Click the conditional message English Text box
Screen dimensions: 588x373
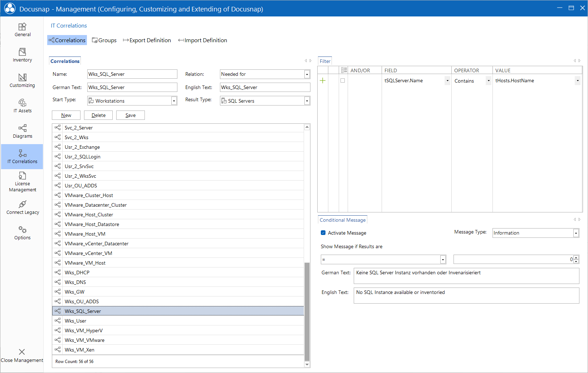click(x=466, y=295)
